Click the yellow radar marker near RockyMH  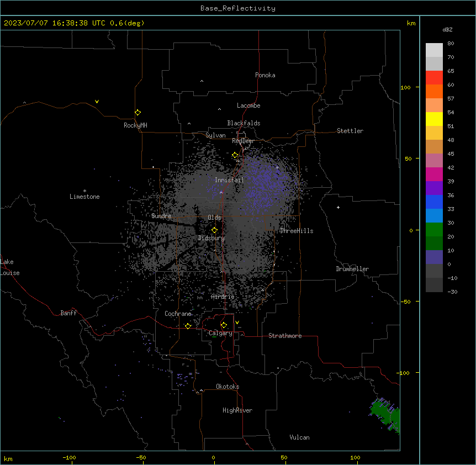pyautogui.click(x=138, y=113)
